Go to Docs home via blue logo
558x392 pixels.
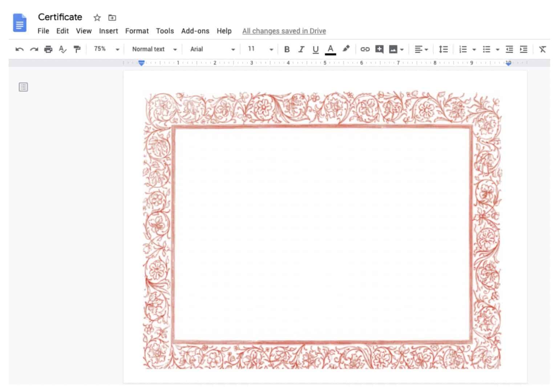tap(20, 23)
